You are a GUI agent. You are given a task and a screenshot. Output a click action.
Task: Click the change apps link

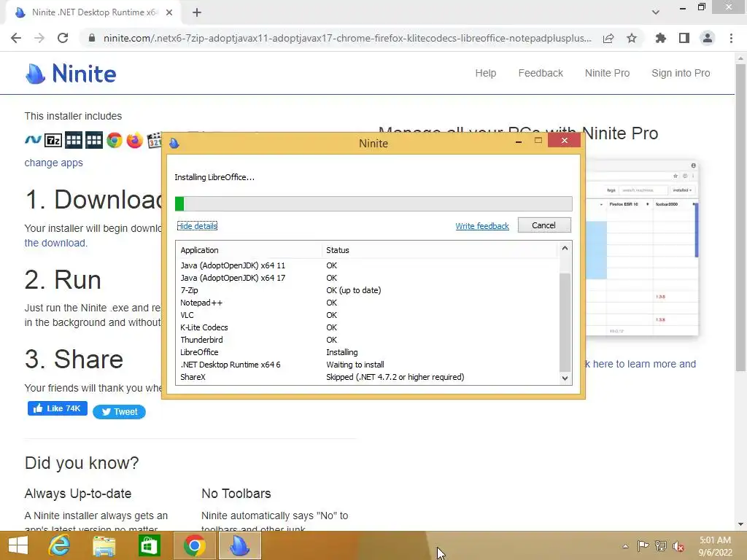coord(54,163)
